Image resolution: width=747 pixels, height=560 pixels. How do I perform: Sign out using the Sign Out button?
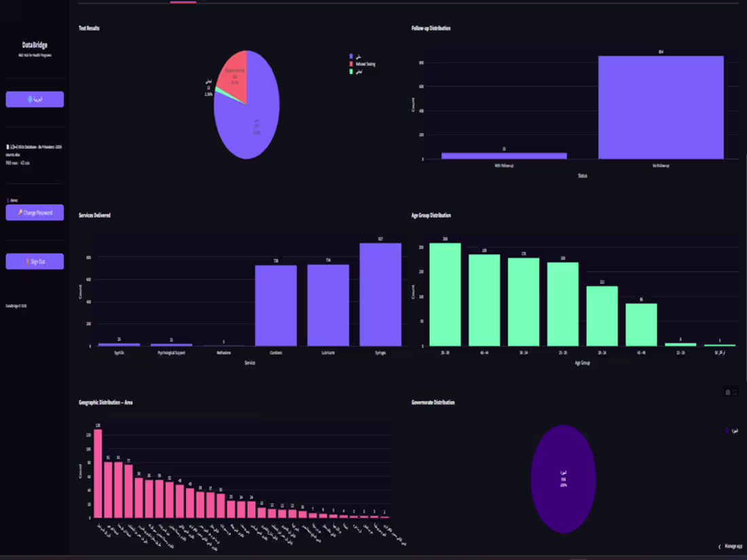pyautogui.click(x=35, y=261)
